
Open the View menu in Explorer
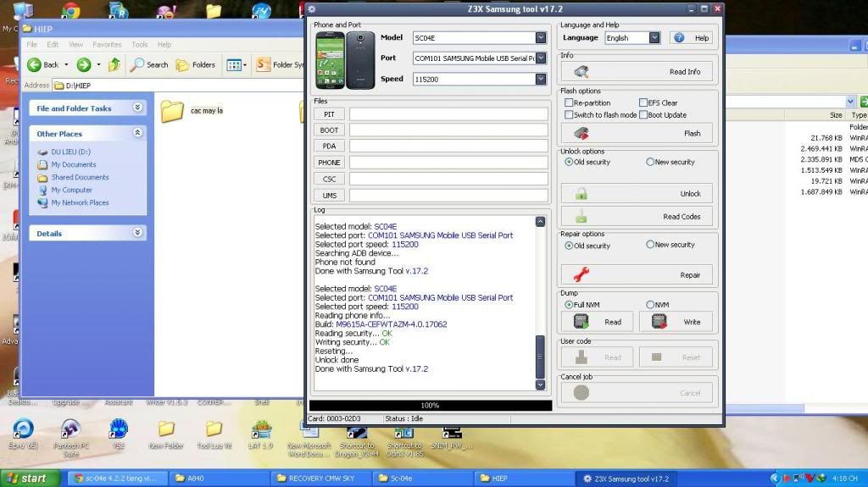tap(75, 44)
